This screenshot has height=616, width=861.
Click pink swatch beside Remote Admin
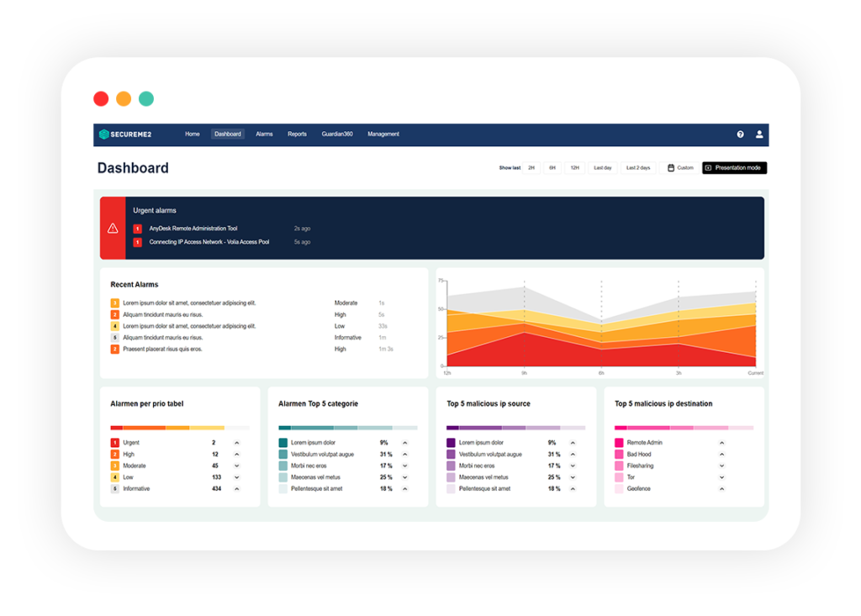(619, 443)
